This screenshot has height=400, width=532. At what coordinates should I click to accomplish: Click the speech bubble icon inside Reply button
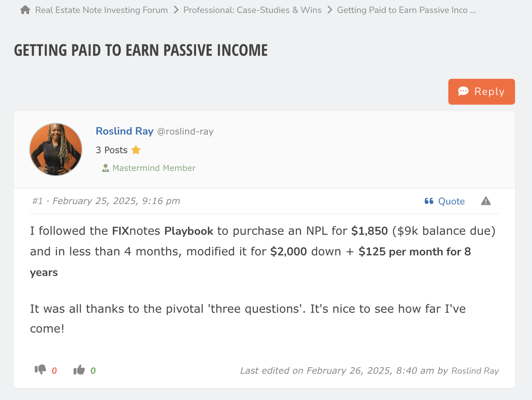pos(464,91)
